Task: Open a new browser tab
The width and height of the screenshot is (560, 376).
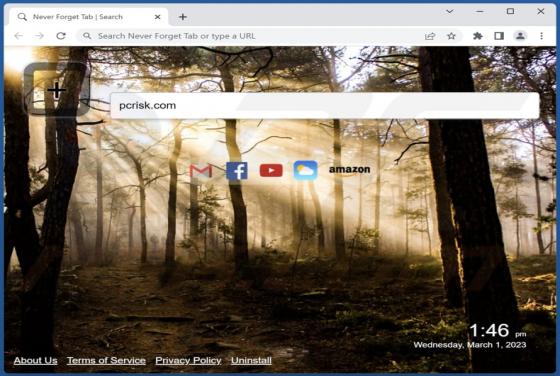Action: tap(183, 17)
